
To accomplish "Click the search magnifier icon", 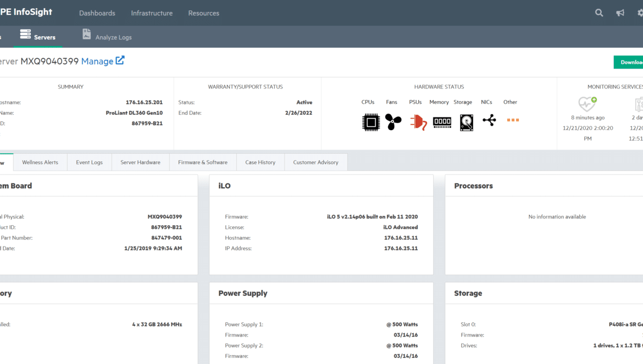I will [599, 13].
